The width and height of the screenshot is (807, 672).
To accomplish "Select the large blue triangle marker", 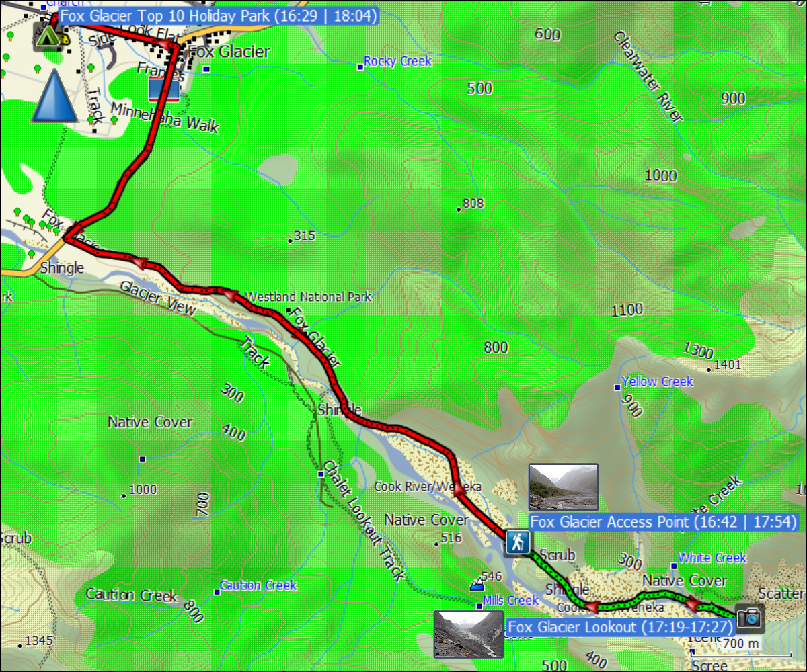I will (x=54, y=95).
